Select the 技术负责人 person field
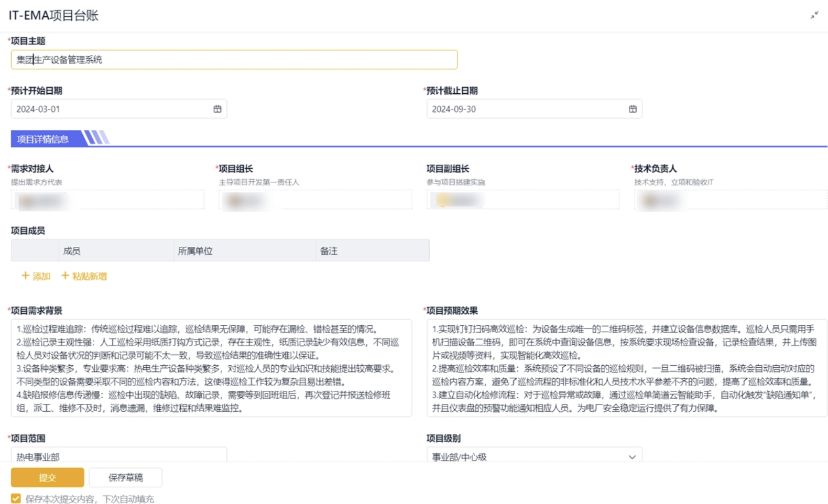 (730, 200)
